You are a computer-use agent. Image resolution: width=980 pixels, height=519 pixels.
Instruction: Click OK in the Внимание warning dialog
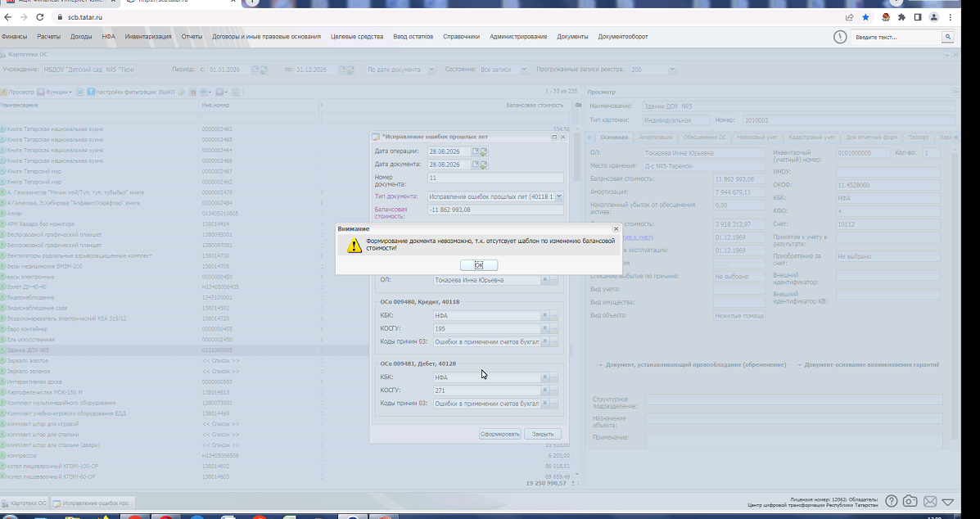click(x=479, y=265)
